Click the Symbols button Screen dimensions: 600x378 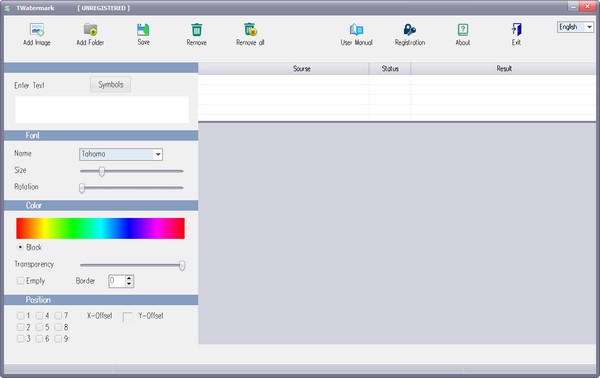pos(111,85)
